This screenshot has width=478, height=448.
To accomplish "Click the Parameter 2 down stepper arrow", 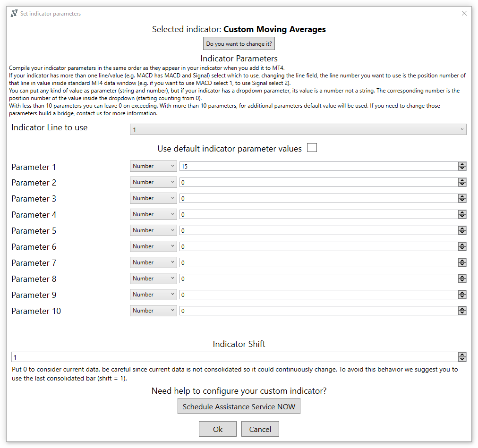I will coord(462,184).
